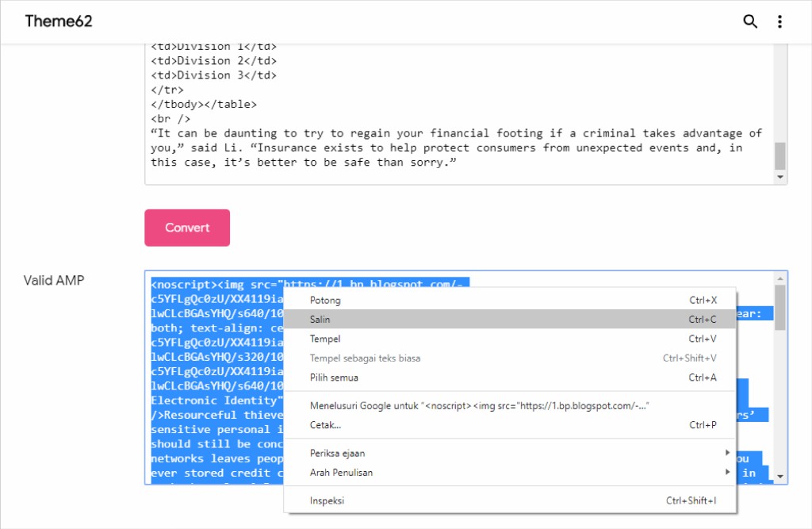
Task: Click the Valid AMP scrollbar thumb
Action: (x=780, y=307)
